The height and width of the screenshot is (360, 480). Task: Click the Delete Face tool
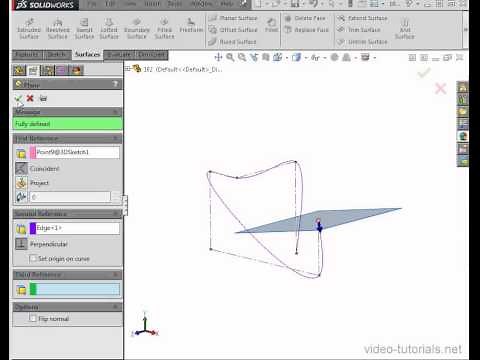(305, 18)
